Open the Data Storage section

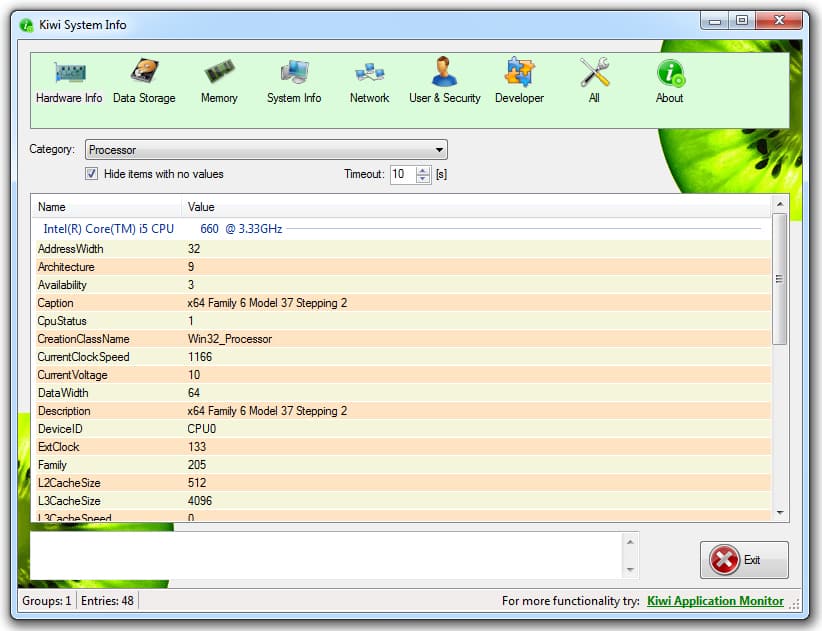pyautogui.click(x=144, y=81)
